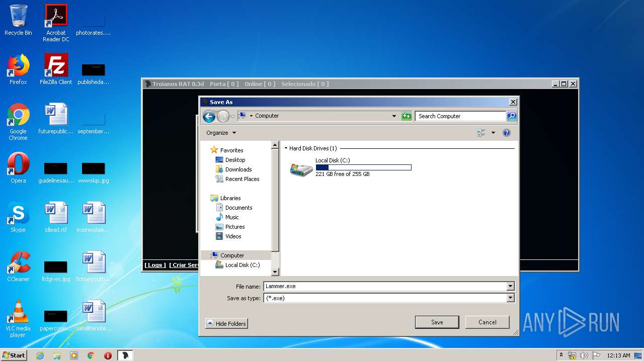Open VLC media player desktop shortcut
The image size is (644, 362).
pos(18,319)
